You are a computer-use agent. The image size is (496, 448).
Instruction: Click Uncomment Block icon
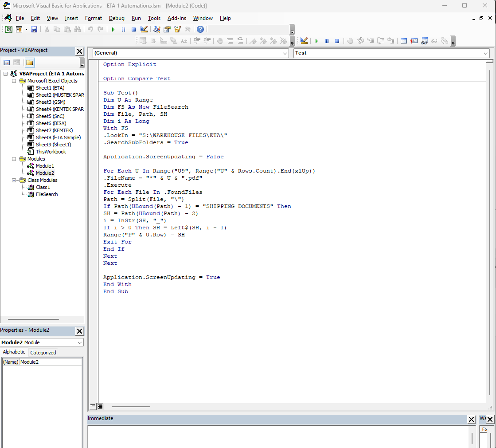tap(240, 41)
